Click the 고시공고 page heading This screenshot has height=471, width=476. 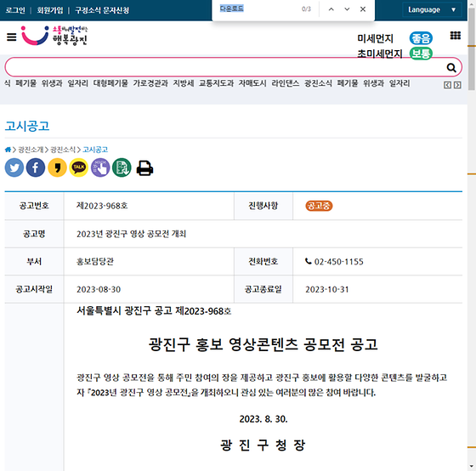[x=27, y=126]
